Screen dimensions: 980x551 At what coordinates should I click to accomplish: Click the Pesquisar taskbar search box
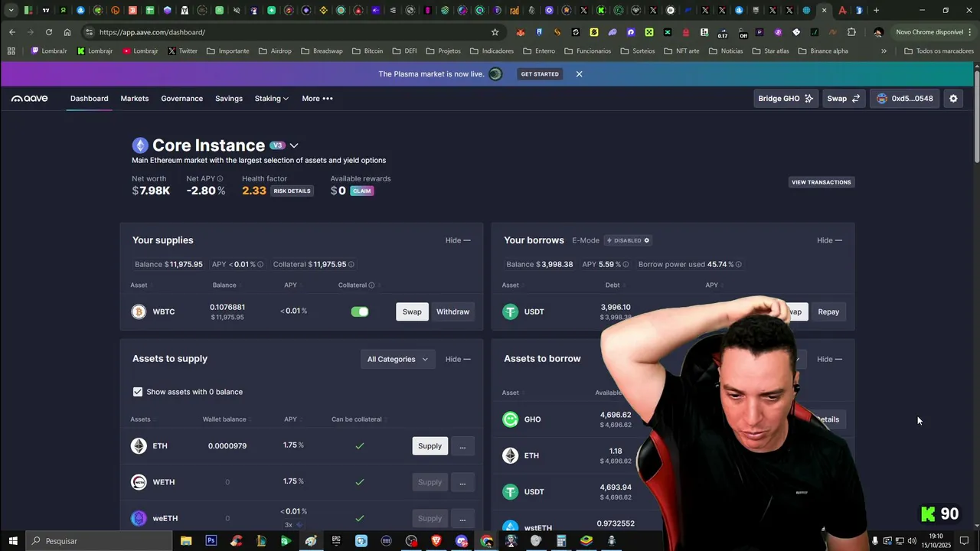click(x=98, y=541)
